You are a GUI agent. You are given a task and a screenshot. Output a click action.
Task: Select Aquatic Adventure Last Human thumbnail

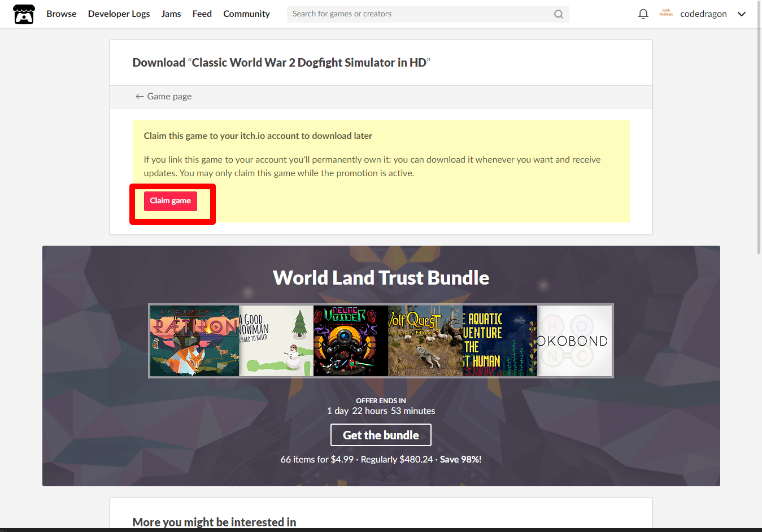pos(500,341)
